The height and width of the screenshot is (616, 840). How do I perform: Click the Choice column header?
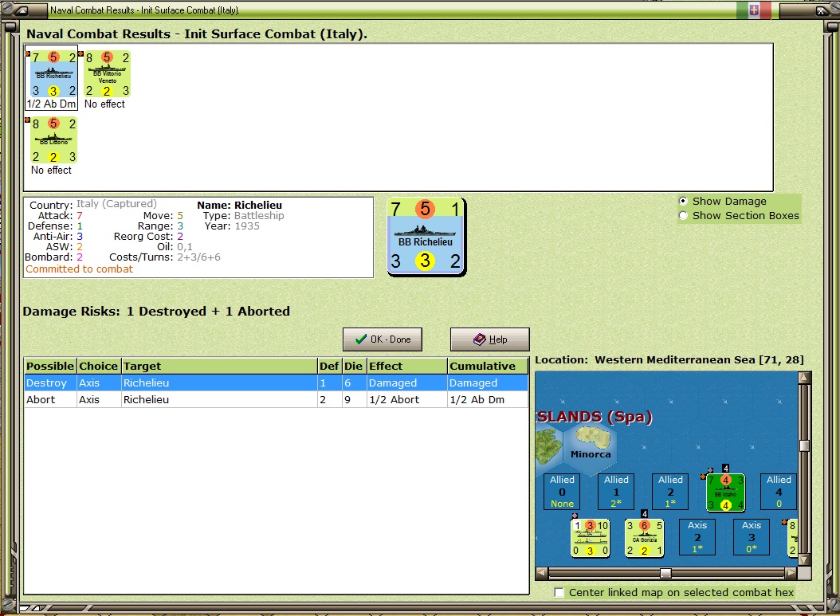coord(99,366)
